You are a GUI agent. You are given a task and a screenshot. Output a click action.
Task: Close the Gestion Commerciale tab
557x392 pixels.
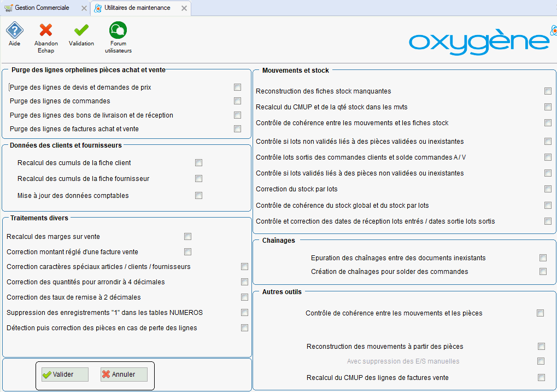pos(84,8)
